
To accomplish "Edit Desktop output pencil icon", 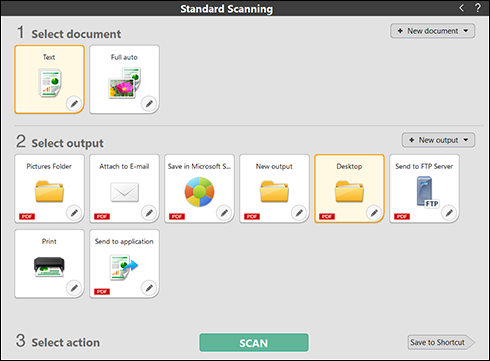I will pyautogui.click(x=374, y=212).
